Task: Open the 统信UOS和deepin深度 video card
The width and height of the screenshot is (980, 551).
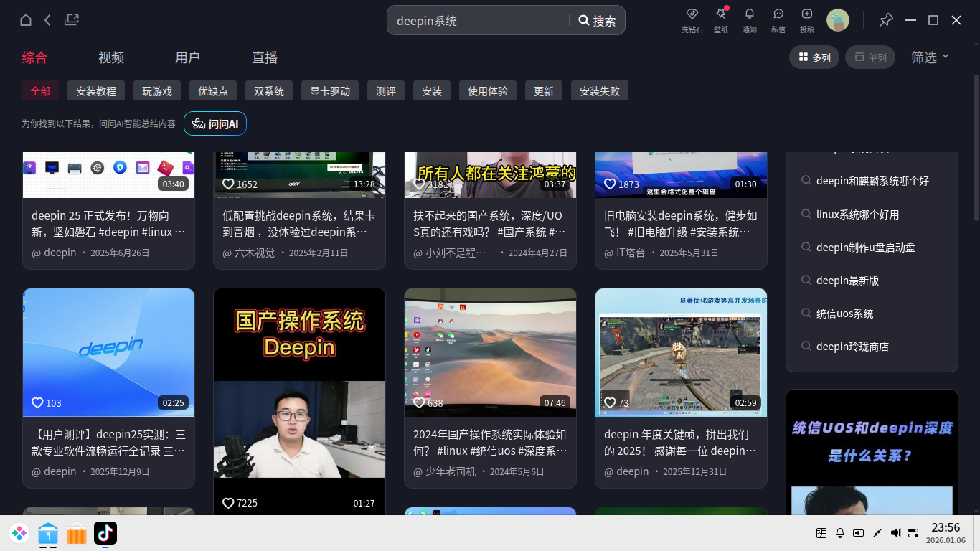Action: click(x=872, y=452)
